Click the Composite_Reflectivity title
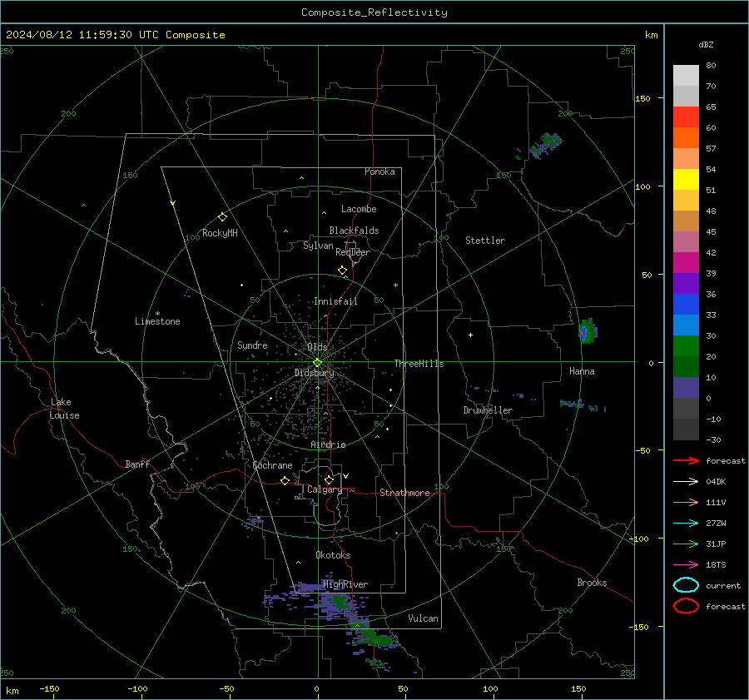 (374, 12)
